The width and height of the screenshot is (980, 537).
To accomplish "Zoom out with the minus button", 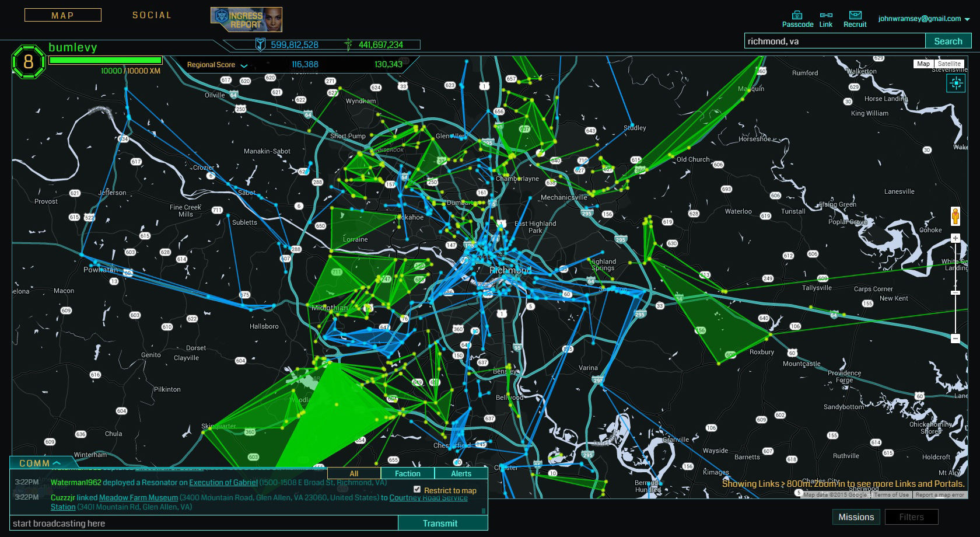I will click(956, 339).
